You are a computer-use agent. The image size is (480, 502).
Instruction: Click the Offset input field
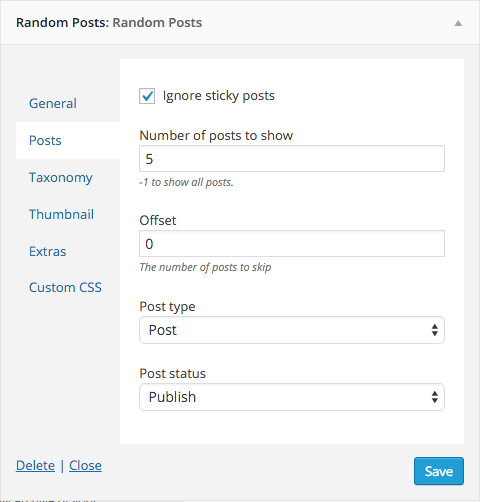coord(292,244)
